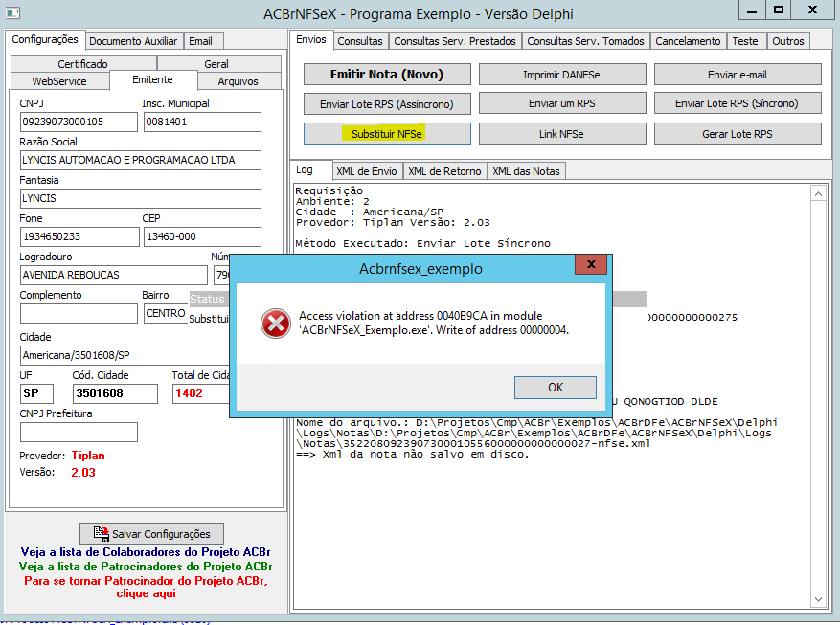Close the ACBrNFSeX main window
The height and width of the screenshot is (625, 840).
click(812, 11)
